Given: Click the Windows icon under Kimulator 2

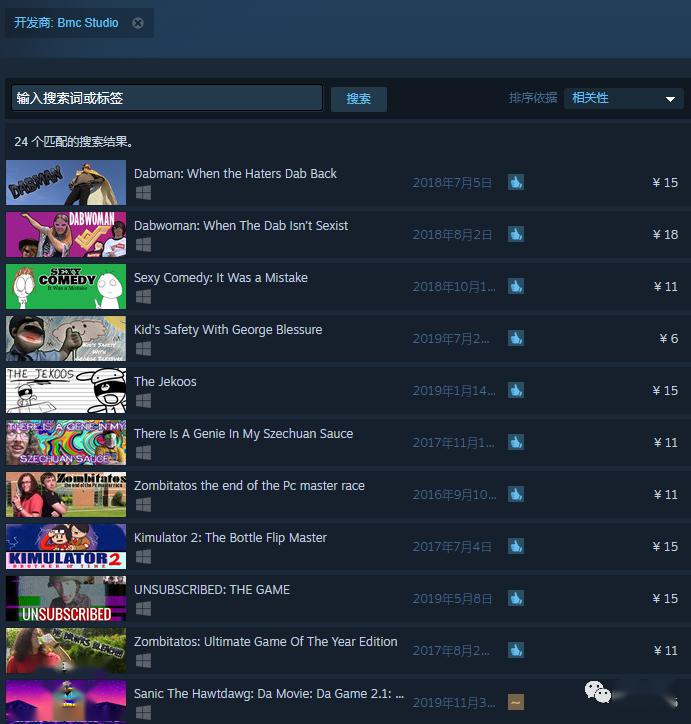Looking at the screenshot, I should (x=143, y=556).
